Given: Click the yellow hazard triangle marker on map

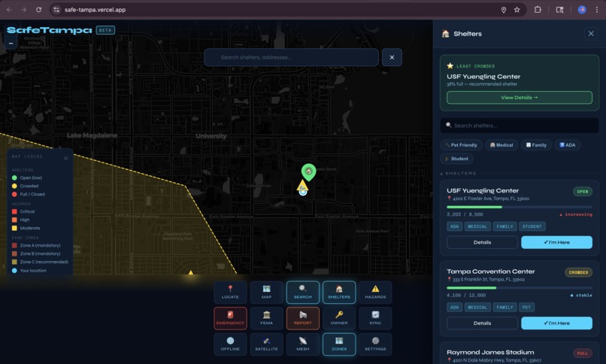Looking at the screenshot, I should pyautogui.click(x=302, y=186).
